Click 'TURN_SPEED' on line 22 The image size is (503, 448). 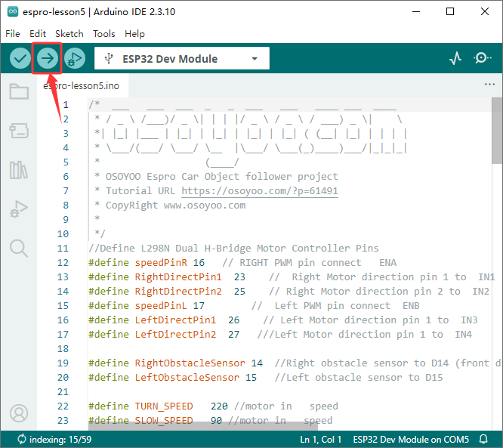(164, 406)
